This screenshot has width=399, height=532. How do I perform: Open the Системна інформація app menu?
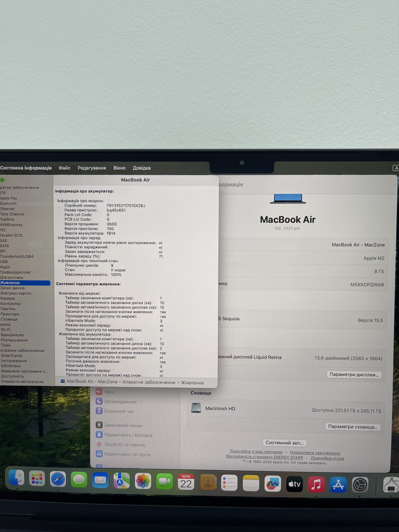point(26,168)
